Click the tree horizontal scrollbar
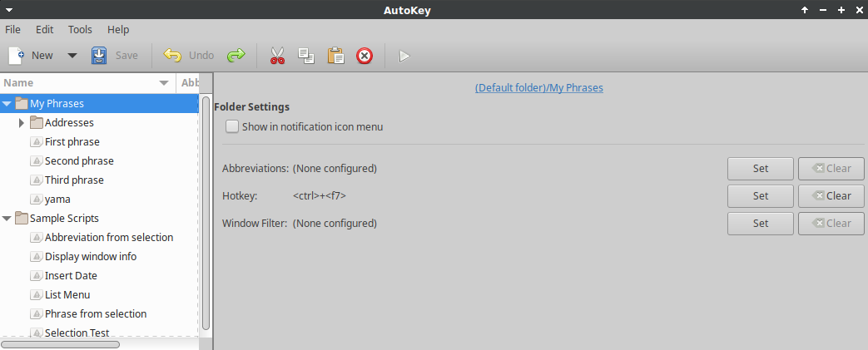868x350 pixels. click(61, 344)
